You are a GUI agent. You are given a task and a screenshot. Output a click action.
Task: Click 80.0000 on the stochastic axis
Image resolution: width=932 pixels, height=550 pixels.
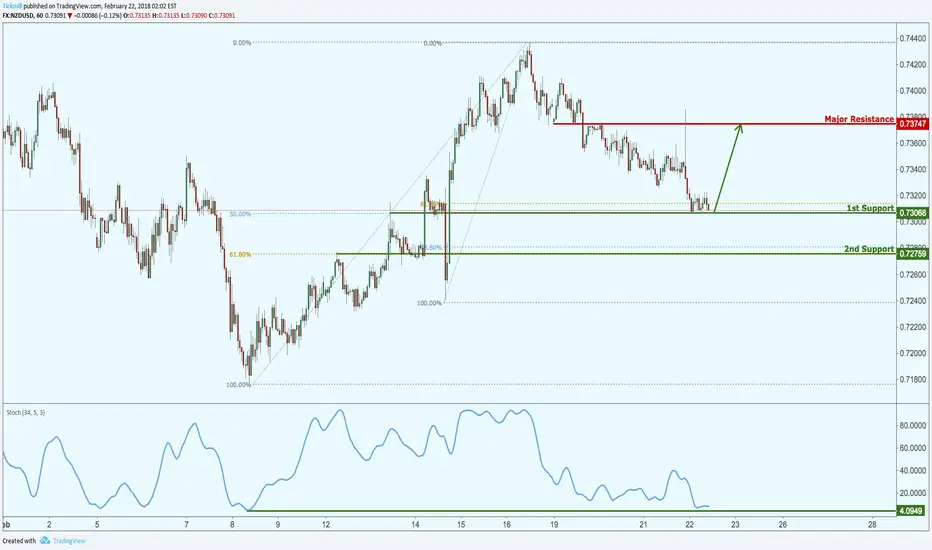912,426
